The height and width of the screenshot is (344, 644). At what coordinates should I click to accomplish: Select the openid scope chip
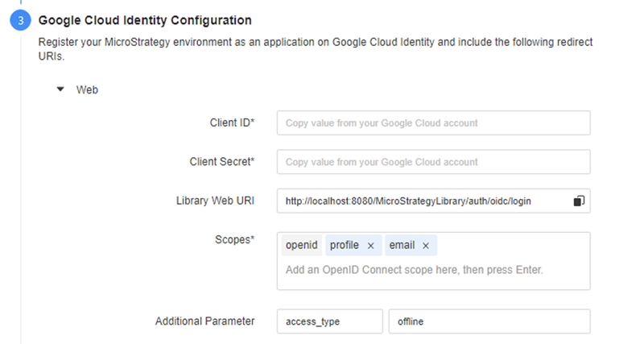(x=302, y=246)
